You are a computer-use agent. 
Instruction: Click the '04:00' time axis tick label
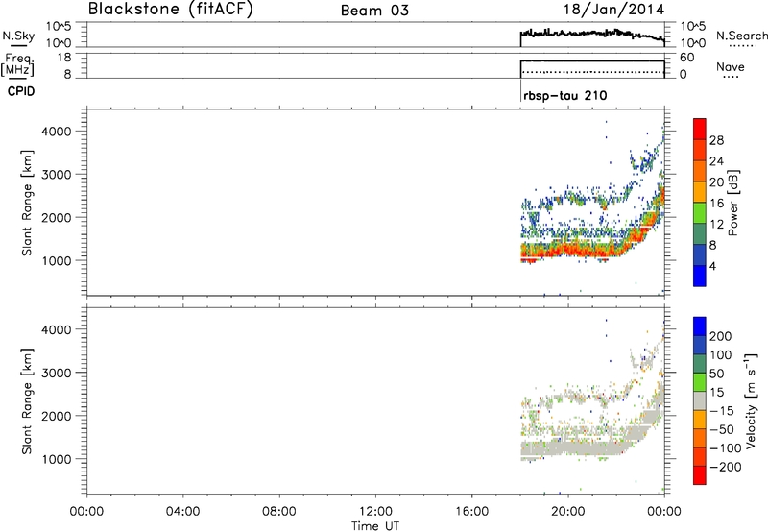[183, 512]
